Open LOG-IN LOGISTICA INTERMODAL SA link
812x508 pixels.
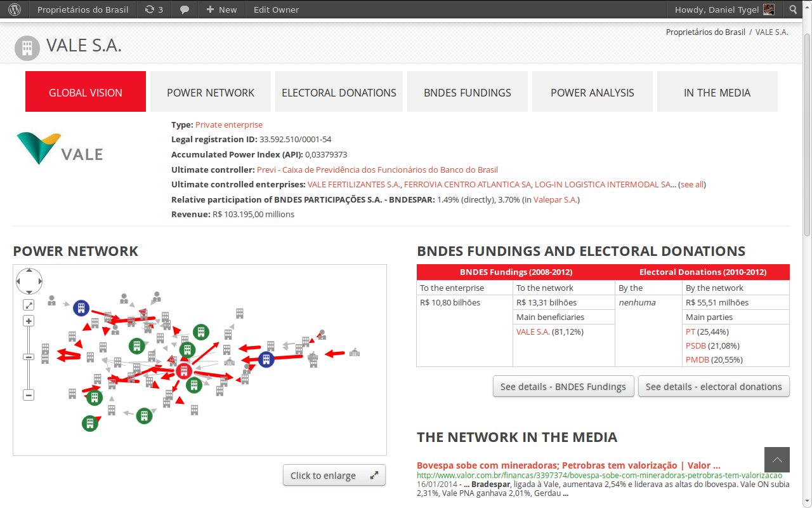click(x=603, y=185)
